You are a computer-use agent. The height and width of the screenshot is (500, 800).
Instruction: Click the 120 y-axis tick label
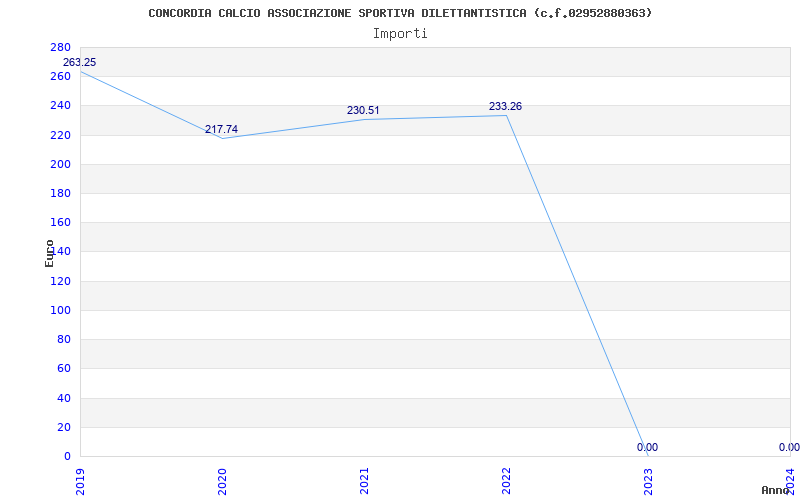(60, 281)
